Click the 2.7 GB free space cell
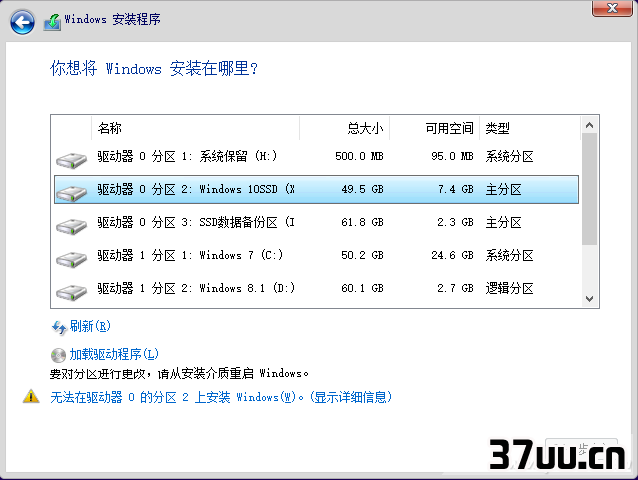Image resolution: width=638 pixels, height=480 pixels. pos(455,288)
